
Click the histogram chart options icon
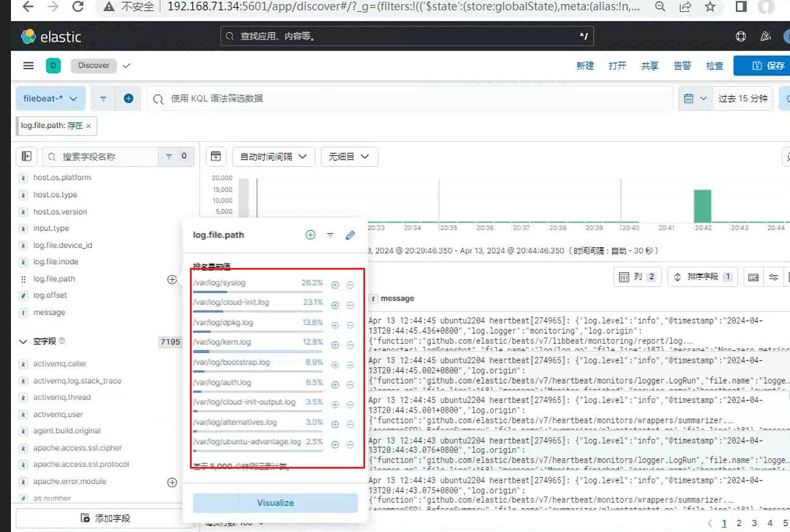(215, 156)
